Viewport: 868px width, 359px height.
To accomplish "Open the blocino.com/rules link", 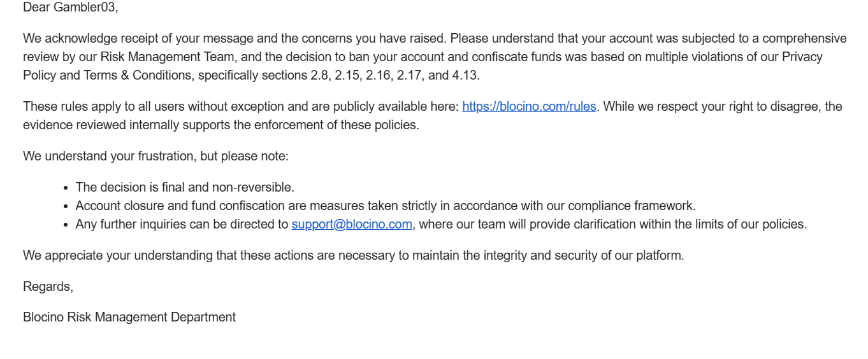I will click(x=529, y=106).
